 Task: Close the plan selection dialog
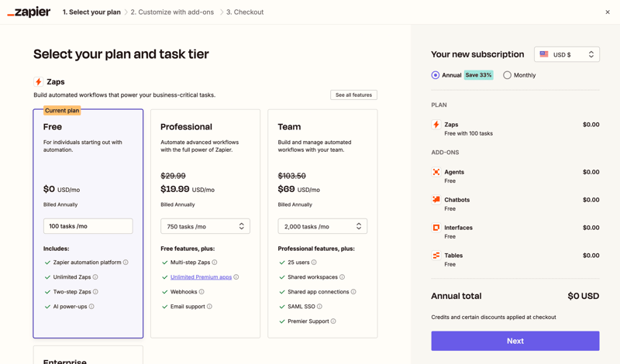click(608, 12)
